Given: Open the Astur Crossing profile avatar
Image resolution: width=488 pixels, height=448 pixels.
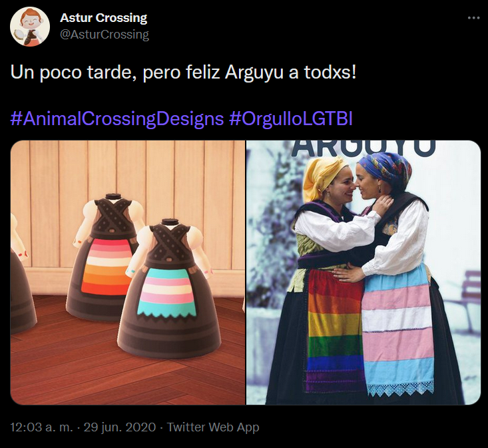Looking at the screenshot, I should coord(30,27).
